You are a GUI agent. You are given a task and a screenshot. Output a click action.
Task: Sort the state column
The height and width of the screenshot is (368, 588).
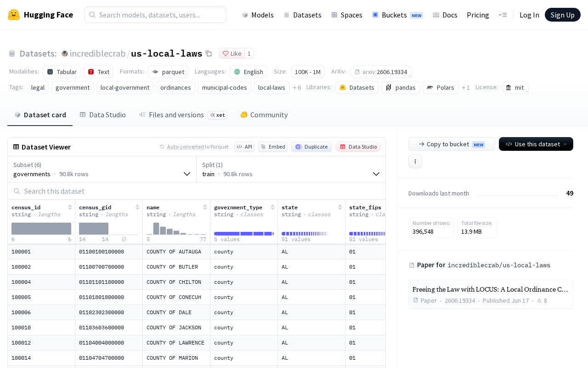(x=340, y=207)
